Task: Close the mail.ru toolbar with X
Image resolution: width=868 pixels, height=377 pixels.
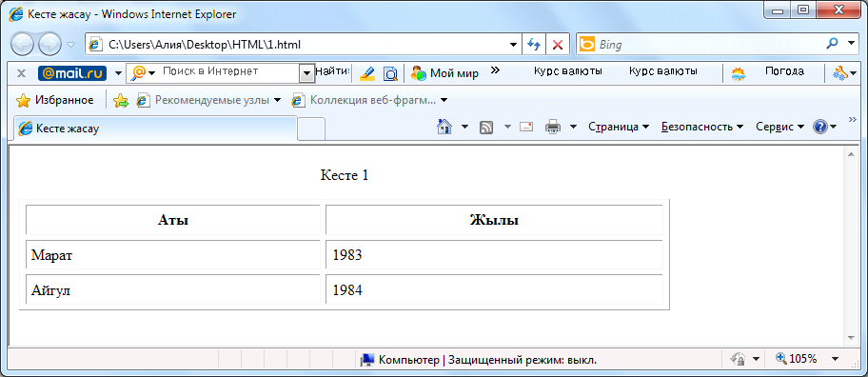Action: click(22, 73)
